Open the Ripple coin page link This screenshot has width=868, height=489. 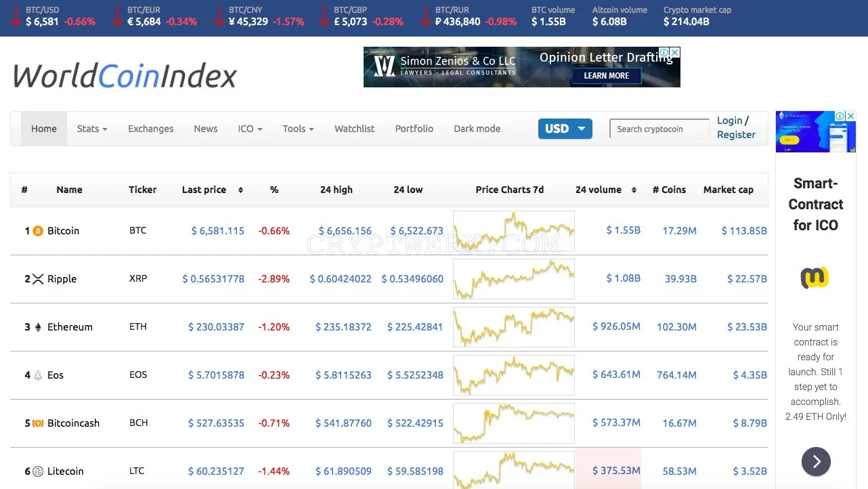pyautogui.click(x=62, y=279)
